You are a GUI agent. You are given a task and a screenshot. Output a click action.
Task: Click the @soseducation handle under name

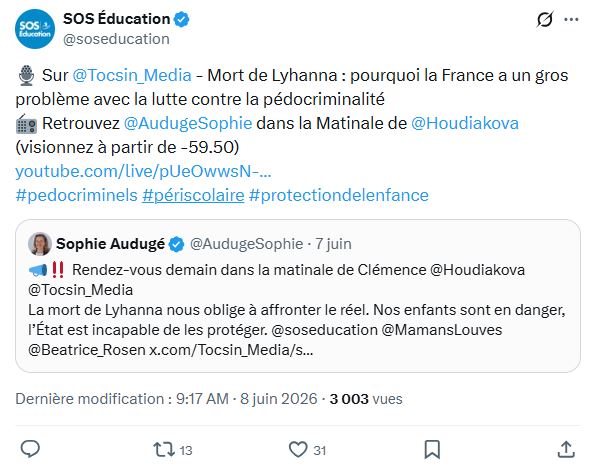click(116, 39)
